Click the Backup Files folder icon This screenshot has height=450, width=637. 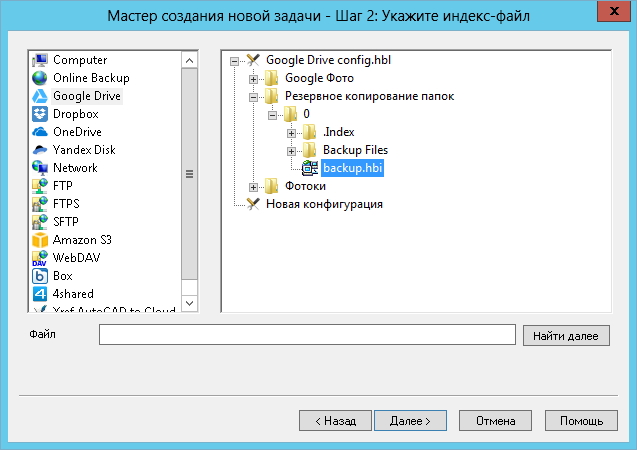310,150
